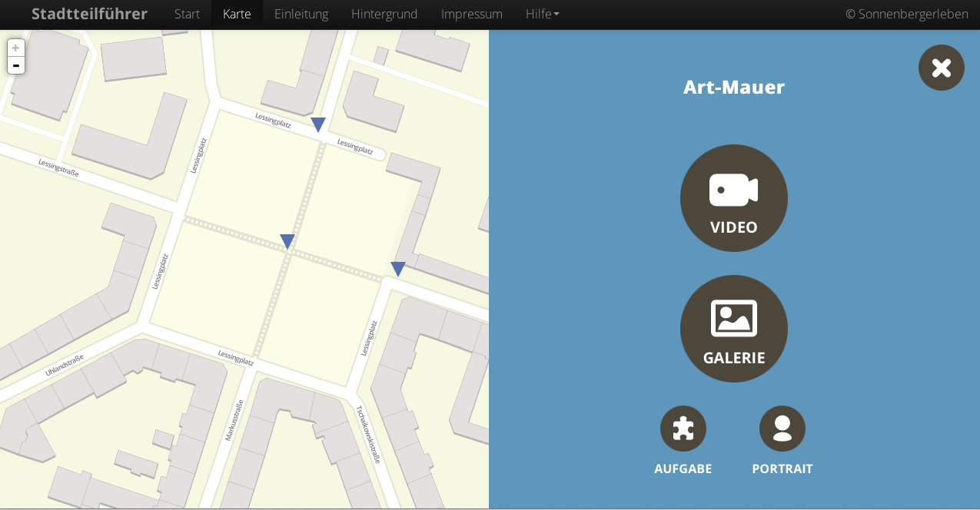Zoom in the map with plus button
The height and width of the screenshot is (510, 980).
coord(16,48)
